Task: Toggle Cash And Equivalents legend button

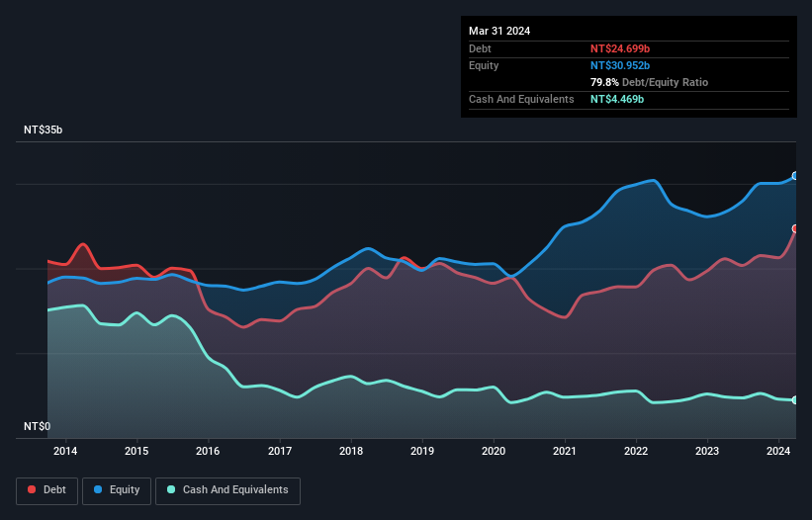Action: pos(227,490)
